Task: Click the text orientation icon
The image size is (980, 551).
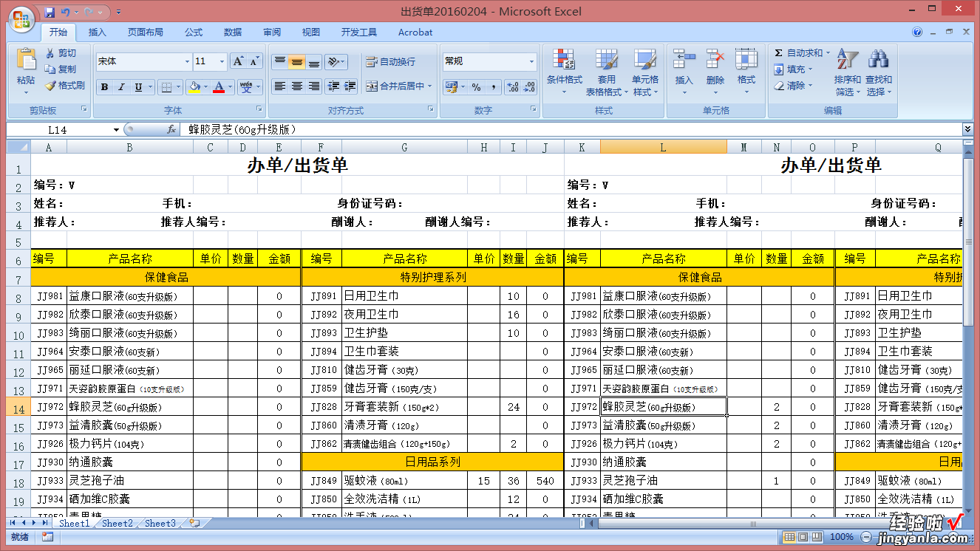Action: pyautogui.click(x=333, y=62)
